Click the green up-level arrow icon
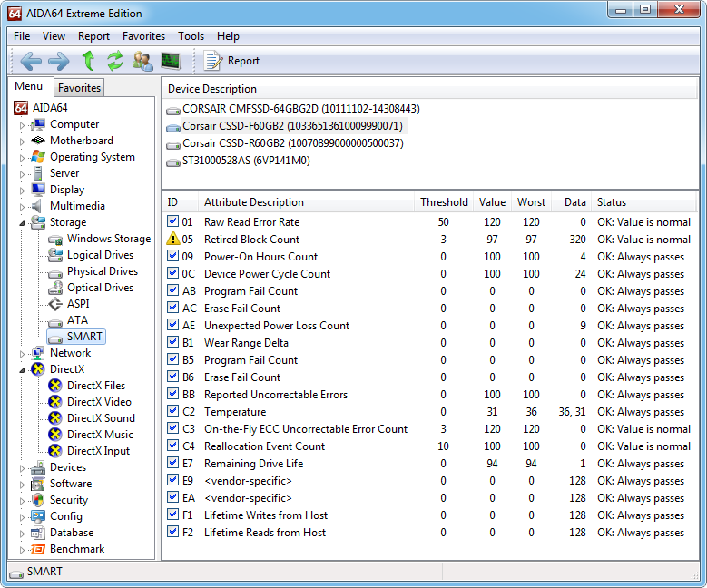Screen dimensions: 707x588 coord(88,61)
